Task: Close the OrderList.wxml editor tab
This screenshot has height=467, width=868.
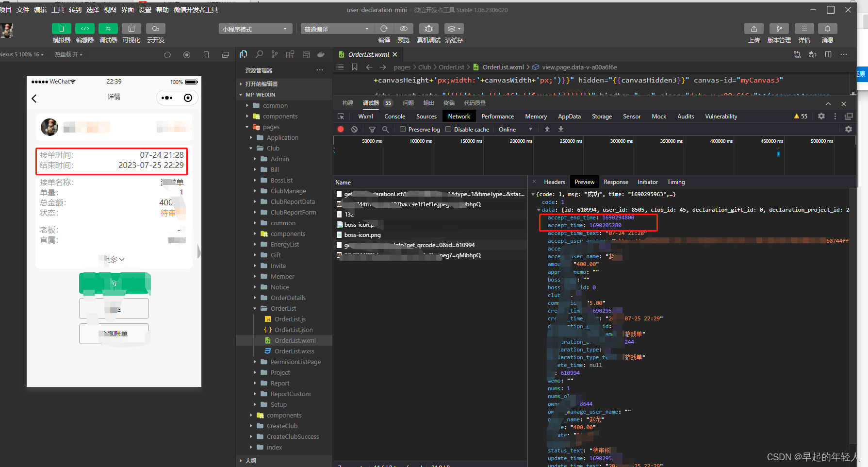Action: 395,54
